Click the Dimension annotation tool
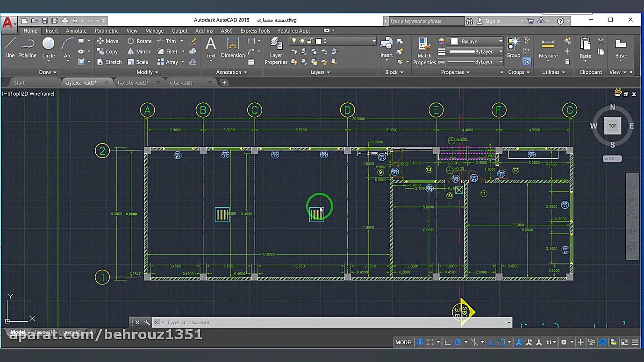The image size is (644, 362). [x=233, y=47]
